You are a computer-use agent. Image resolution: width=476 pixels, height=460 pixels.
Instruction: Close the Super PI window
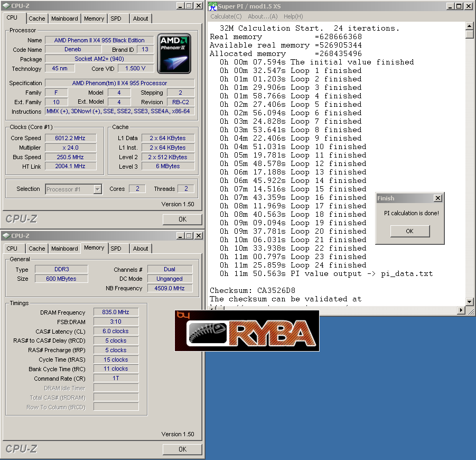pyautogui.click(x=469, y=6)
